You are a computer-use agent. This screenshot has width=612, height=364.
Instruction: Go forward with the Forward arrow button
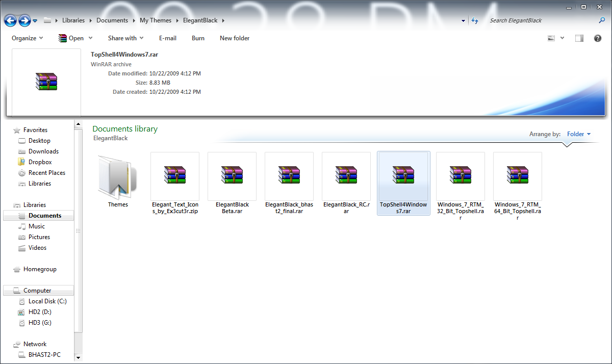(x=24, y=20)
